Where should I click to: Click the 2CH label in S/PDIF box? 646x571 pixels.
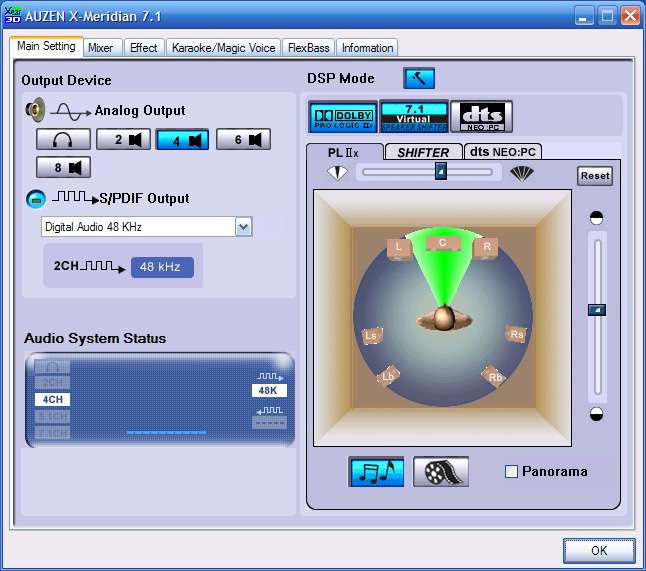click(x=66, y=266)
